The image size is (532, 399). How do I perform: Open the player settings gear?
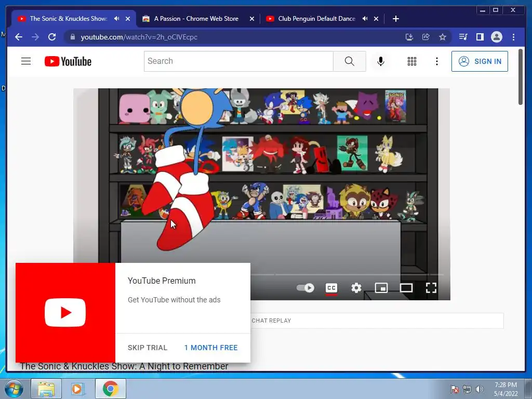[x=356, y=288]
